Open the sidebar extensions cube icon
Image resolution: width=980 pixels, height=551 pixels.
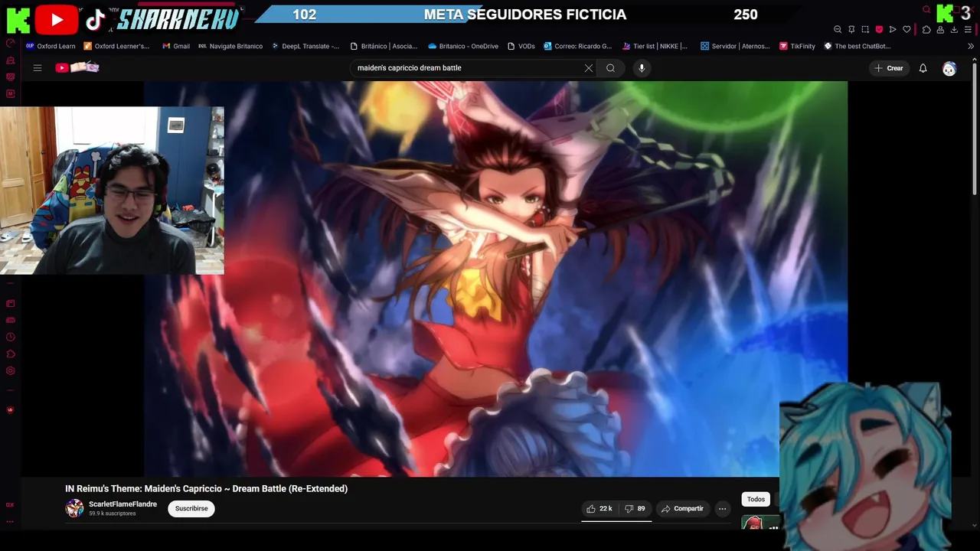(x=10, y=354)
